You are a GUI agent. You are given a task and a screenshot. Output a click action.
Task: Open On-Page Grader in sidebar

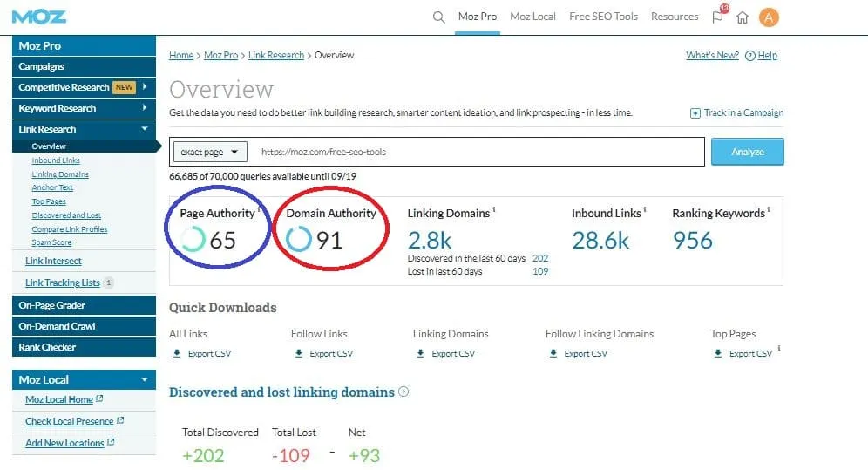click(x=84, y=305)
